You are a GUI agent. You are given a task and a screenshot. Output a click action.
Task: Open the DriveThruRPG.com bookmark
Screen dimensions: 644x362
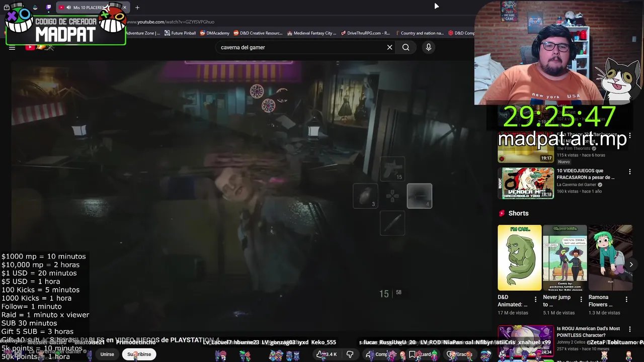(x=365, y=33)
